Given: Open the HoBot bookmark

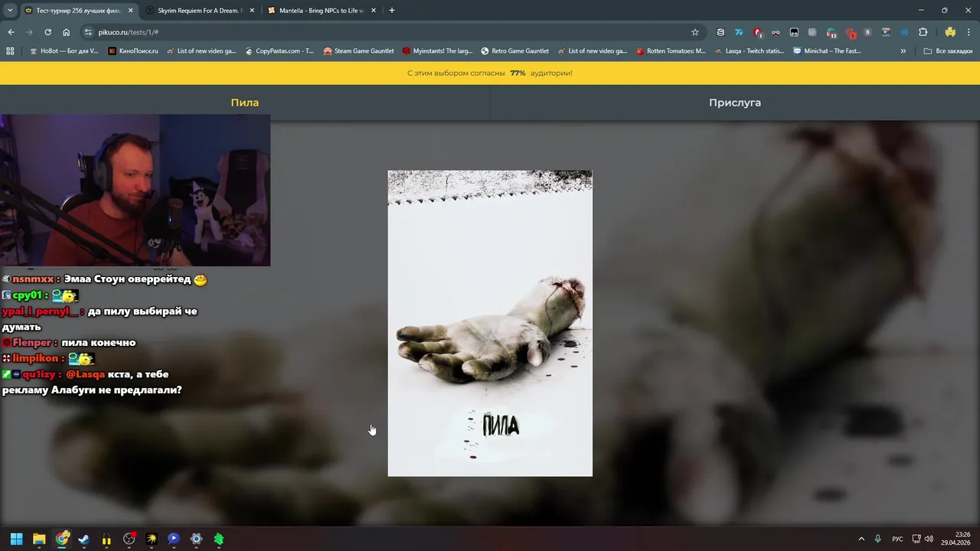Looking at the screenshot, I should pos(64,51).
